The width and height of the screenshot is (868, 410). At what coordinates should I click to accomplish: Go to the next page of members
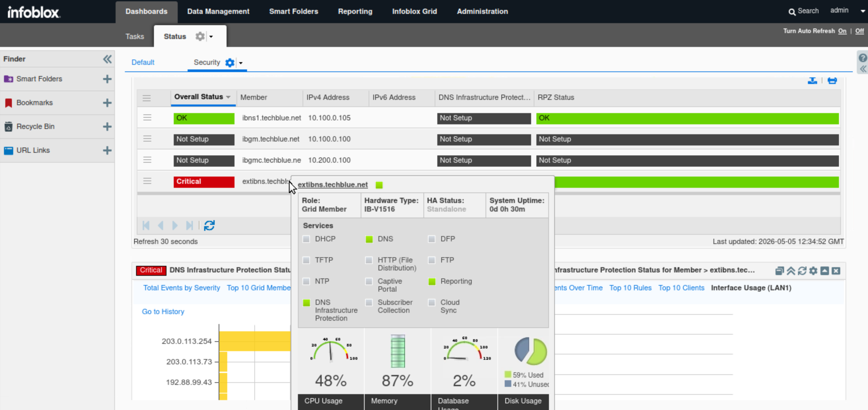pos(175,225)
